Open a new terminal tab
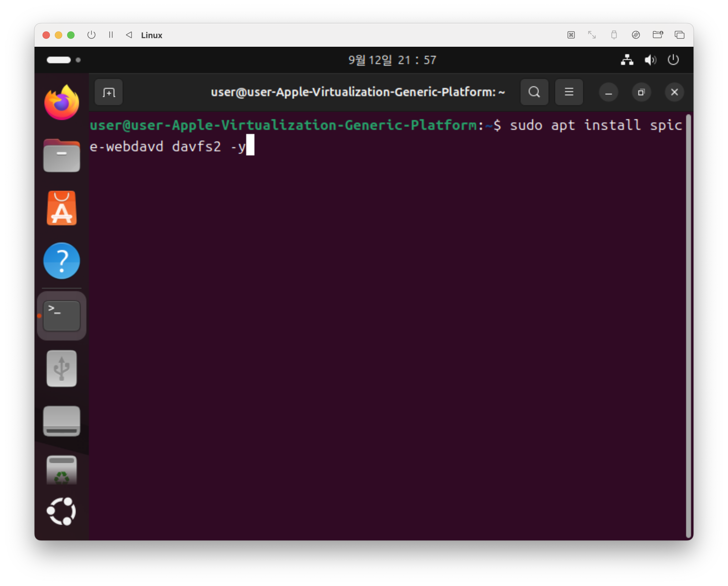The image size is (728, 586). tap(109, 92)
